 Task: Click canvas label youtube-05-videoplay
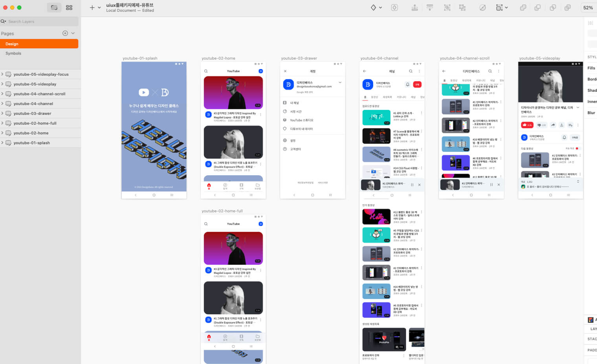(540, 58)
